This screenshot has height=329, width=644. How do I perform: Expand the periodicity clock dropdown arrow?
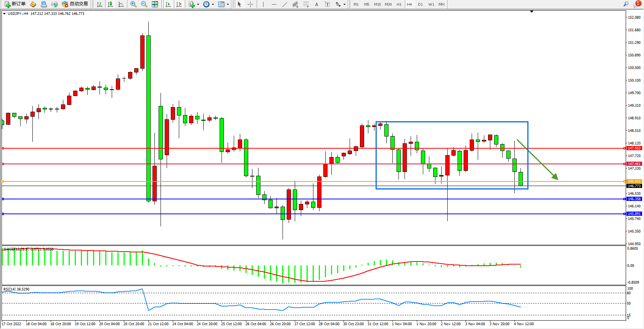coord(213,5)
